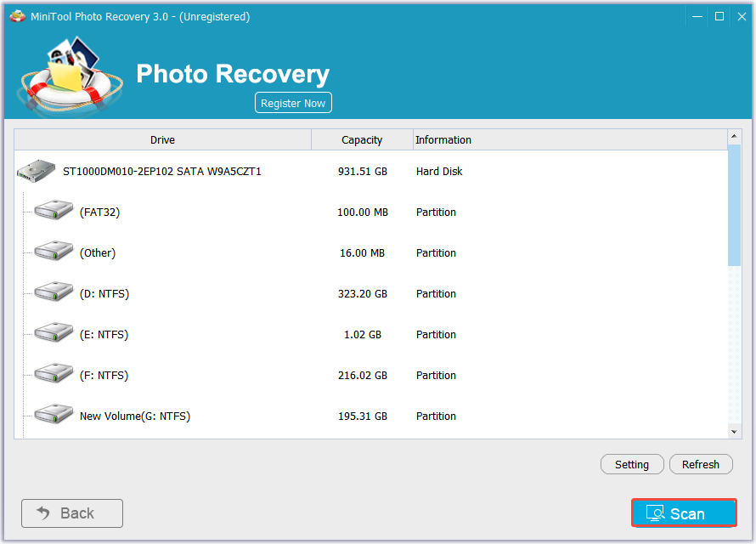Click the magnifier icon inside Scan button
The width and height of the screenshot is (756, 544).
pyautogui.click(x=656, y=513)
